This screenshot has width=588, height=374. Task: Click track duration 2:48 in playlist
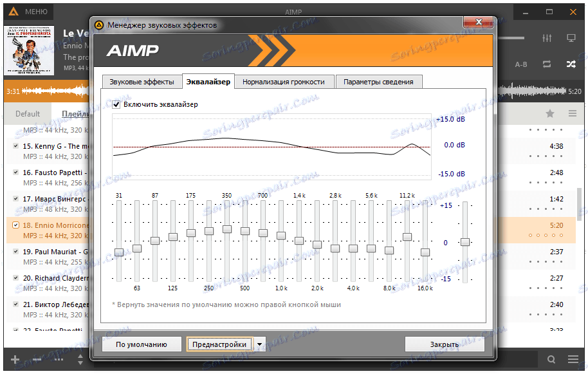click(556, 173)
